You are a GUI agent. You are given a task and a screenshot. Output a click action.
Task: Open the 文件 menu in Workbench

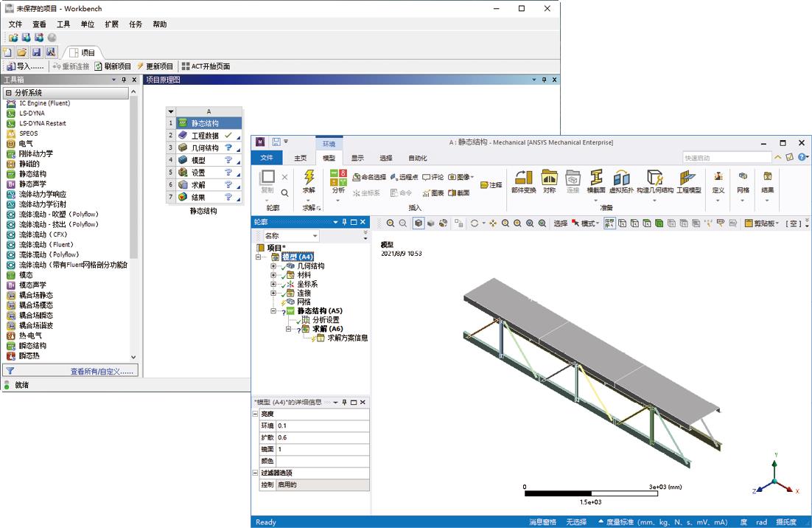pos(15,24)
